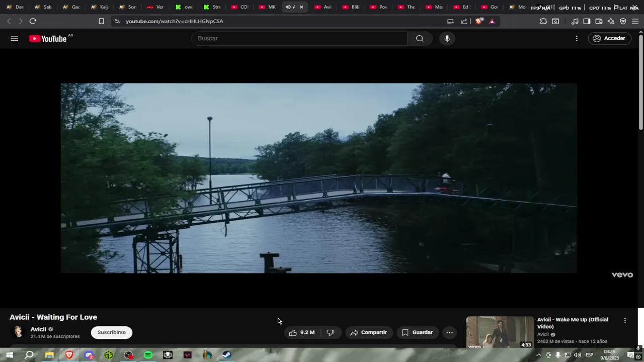Viewport: 644px width, 362px height.
Task: Open Windows taskbar search
Action: pos(29,355)
